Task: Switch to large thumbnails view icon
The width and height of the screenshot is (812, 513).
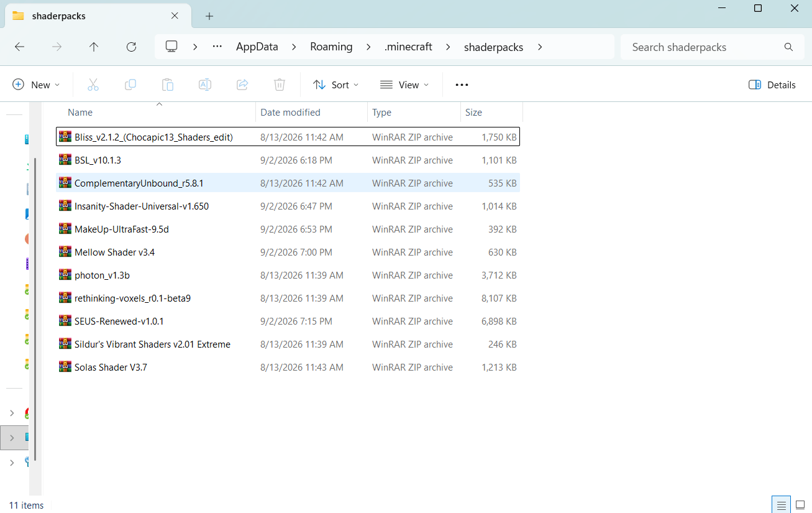Action: [800, 505]
